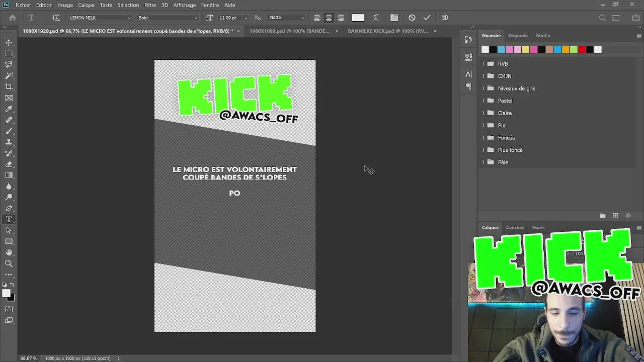Select the Zoom tool

[x=9, y=263]
